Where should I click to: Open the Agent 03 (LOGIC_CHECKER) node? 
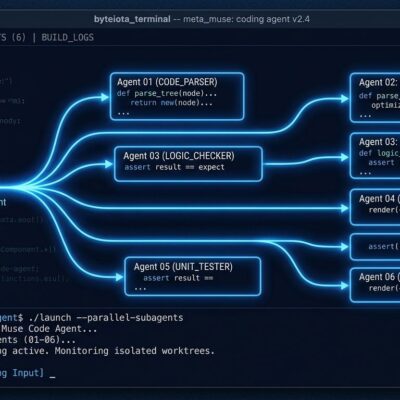(x=188, y=164)
